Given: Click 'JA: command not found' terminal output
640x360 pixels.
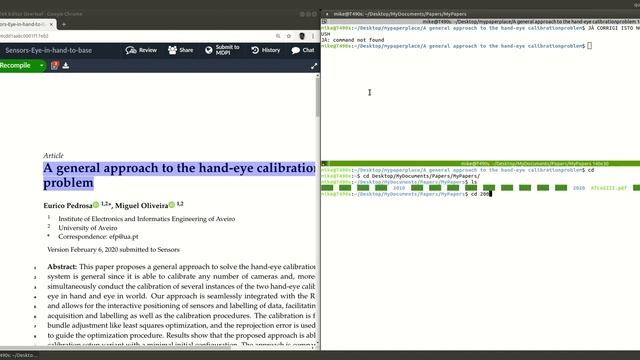Looking at the screenshot, I should (x=353, y=40).
